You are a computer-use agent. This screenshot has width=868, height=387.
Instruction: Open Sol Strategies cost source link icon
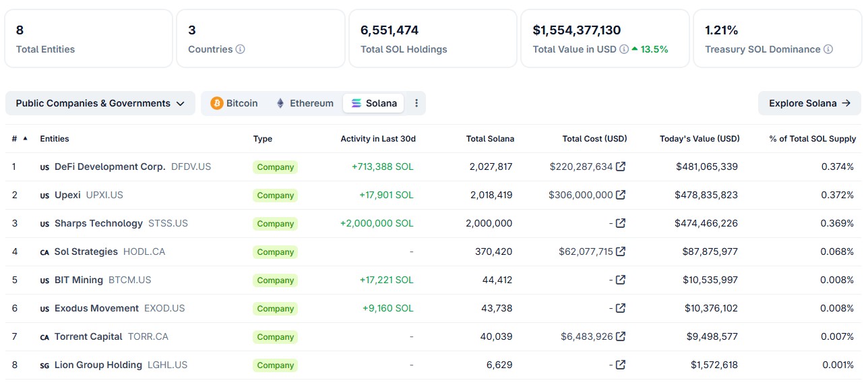[621, 251]
